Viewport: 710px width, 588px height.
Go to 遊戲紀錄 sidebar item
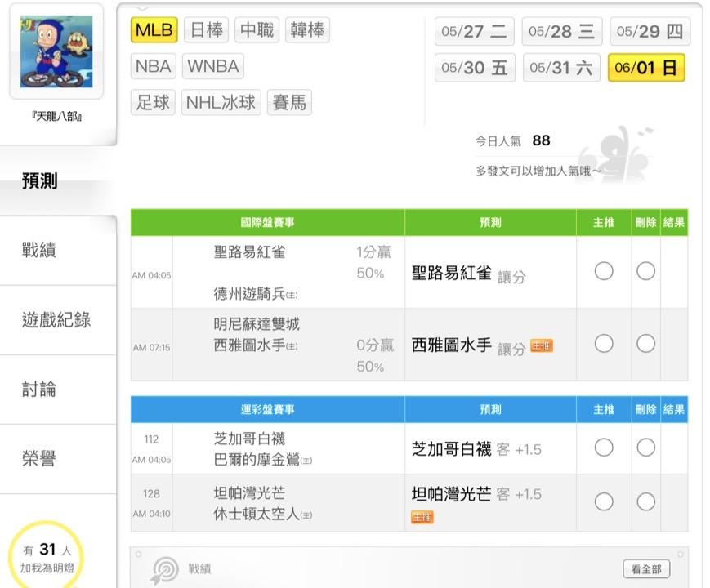click(56, 319)
